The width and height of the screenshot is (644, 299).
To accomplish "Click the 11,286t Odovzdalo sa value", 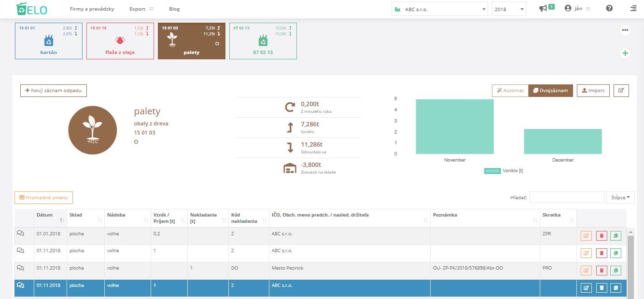I will pos(311,144).
